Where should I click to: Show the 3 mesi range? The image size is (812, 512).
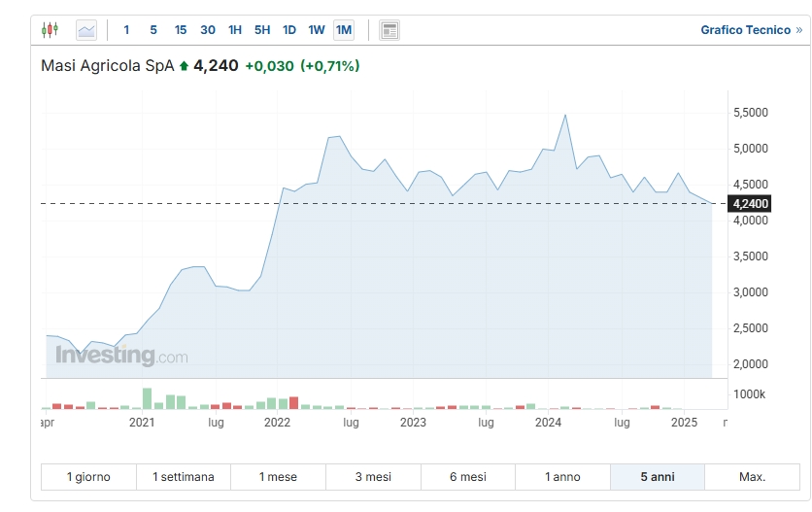click(x=373, y=477)
